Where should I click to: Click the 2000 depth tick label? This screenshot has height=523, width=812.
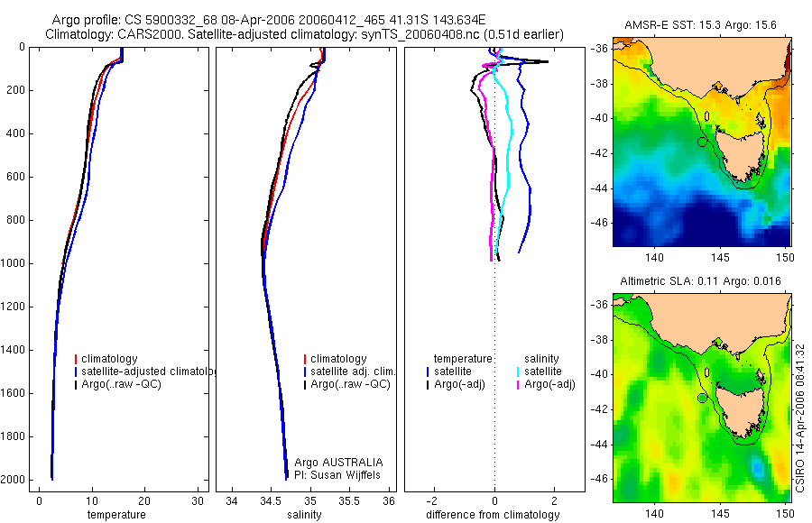point(15,480)
